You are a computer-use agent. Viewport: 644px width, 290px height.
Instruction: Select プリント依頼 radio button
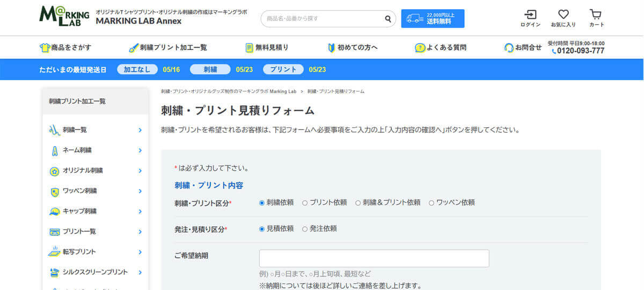pos(305,203)
